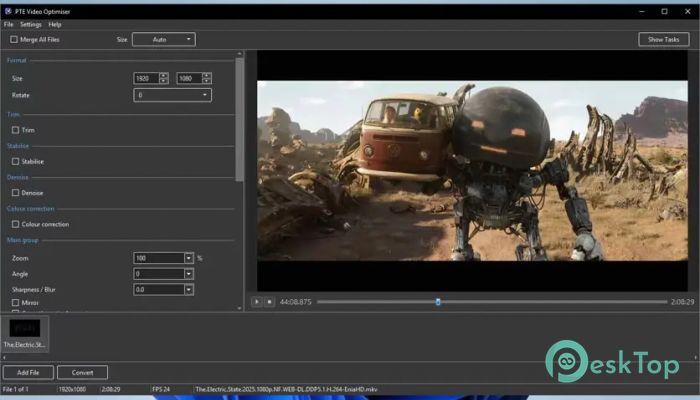This screenshot has width=700, height=400.
Task: Click the current time 44:08.875 text
Action: [296, 302]
